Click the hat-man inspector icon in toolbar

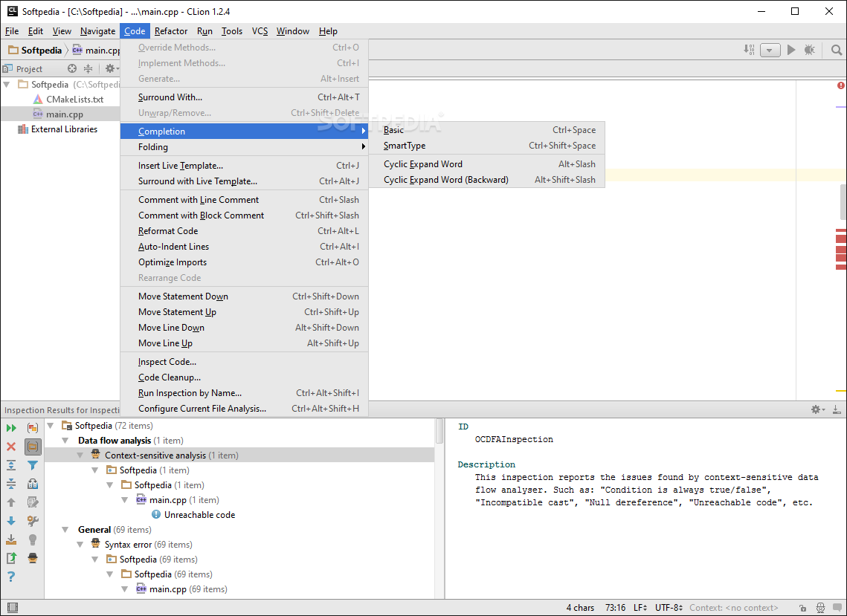click(33, 558)
